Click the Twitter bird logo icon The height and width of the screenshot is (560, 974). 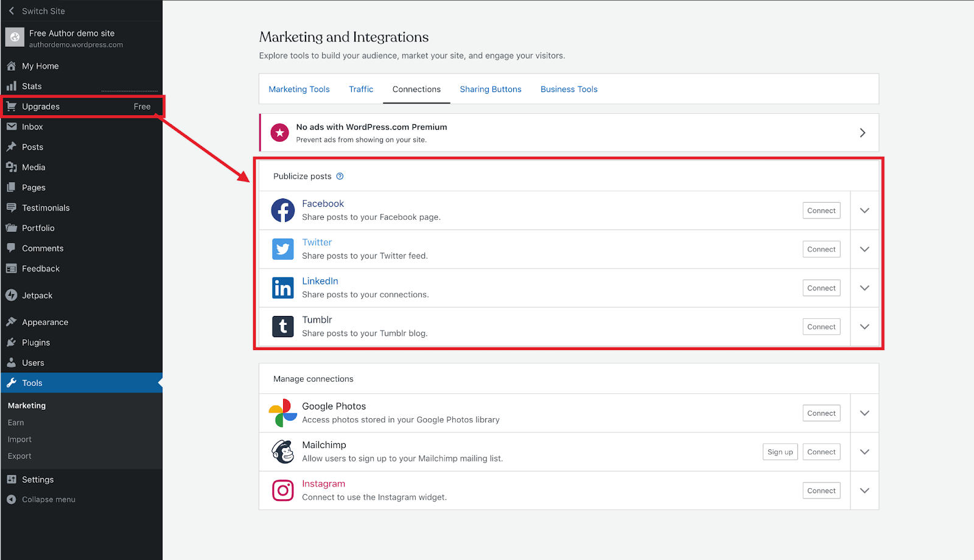pos(283,249)
